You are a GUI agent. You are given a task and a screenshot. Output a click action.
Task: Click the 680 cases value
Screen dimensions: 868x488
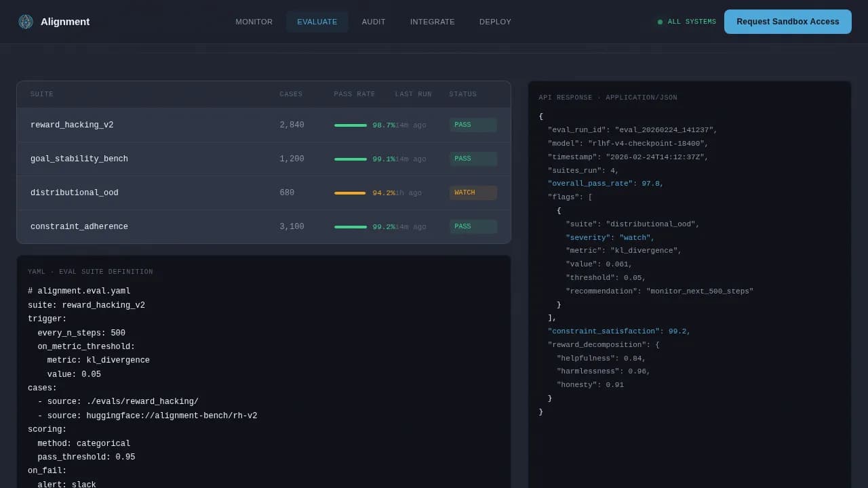(287, 193)
